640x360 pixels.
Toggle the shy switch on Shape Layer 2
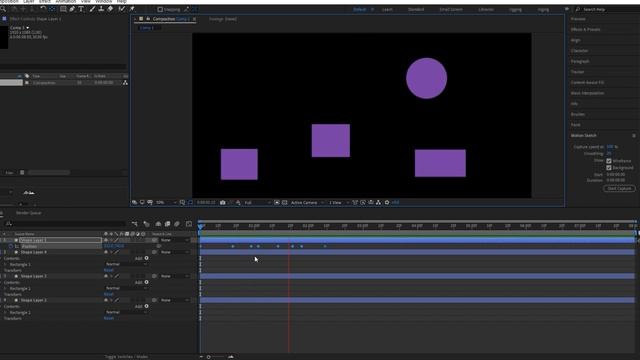pos(106,300)
